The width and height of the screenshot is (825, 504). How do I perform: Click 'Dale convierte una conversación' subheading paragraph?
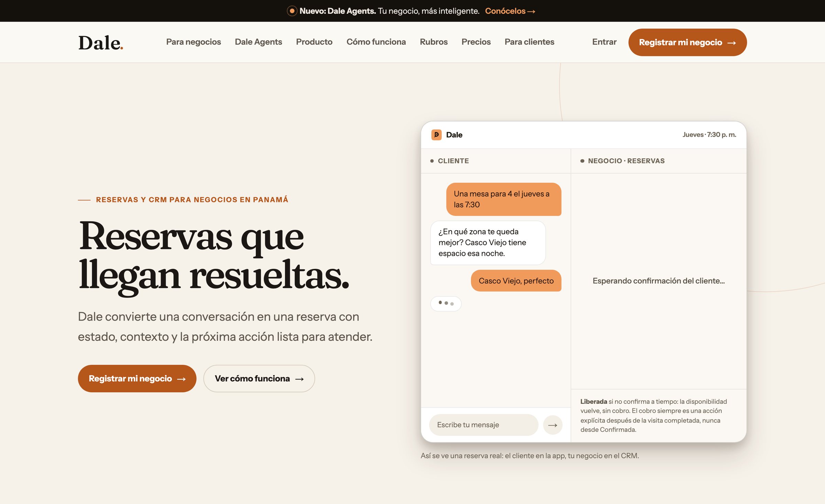point(225,327)
